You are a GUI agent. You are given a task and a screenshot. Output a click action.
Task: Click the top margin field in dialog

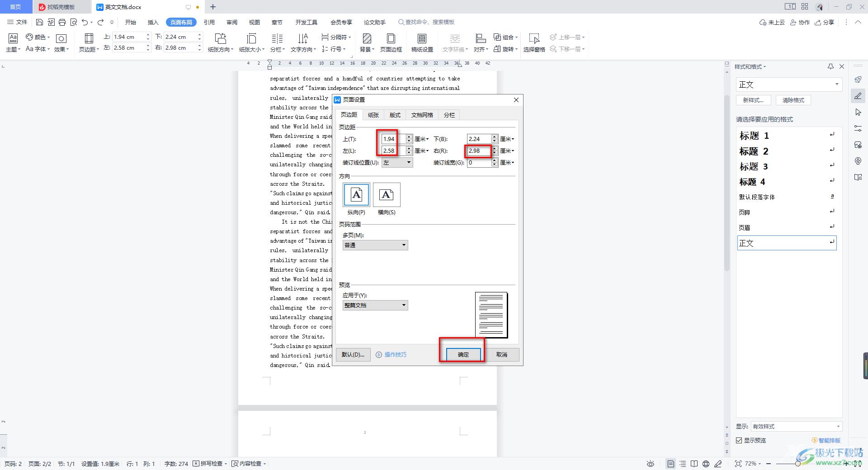(393, 139)
